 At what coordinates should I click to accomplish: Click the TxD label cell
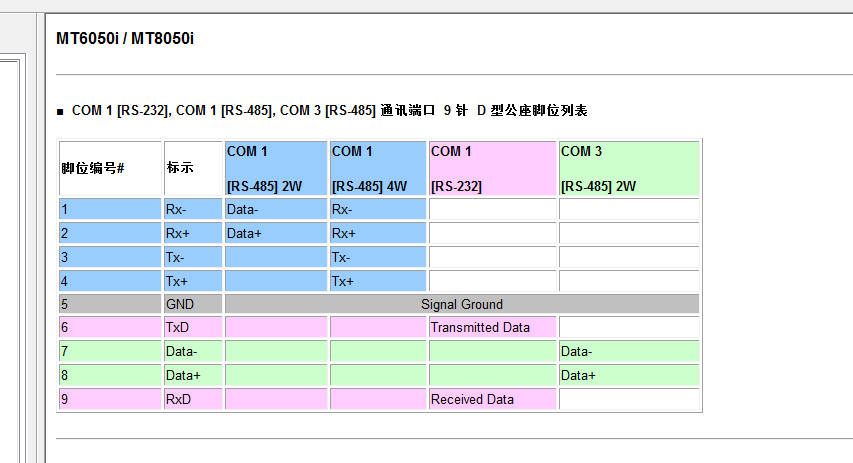pos(192,327)
